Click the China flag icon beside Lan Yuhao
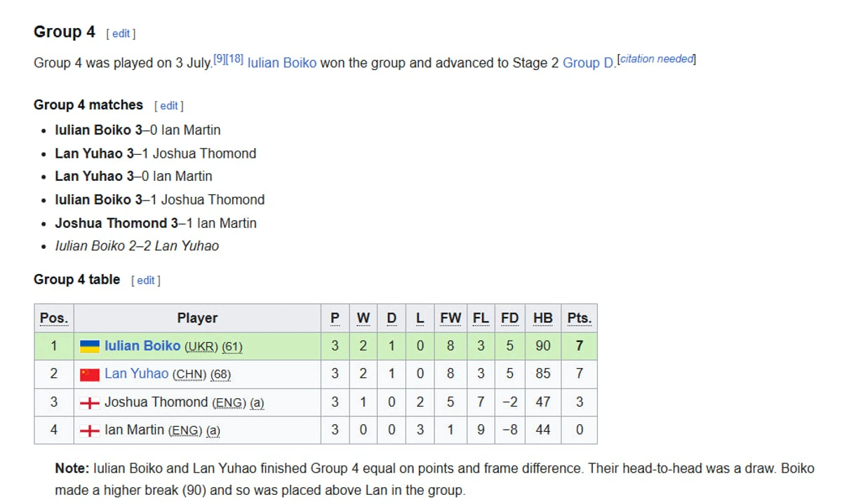 tap(90, 374)
